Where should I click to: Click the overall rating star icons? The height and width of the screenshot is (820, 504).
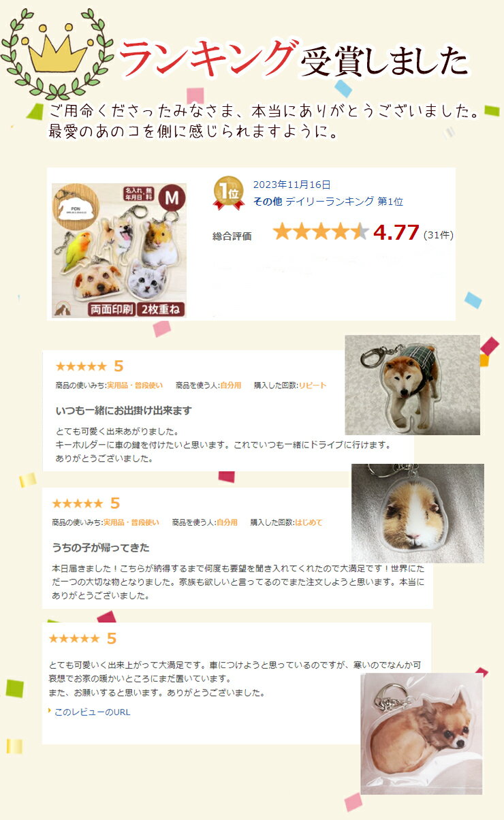click(x=321, y=232)
